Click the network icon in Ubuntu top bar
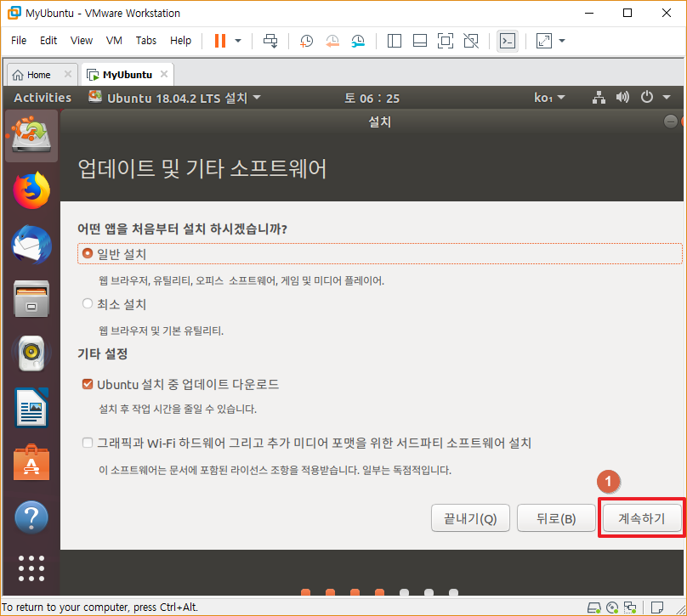The height and width of the screenshot is (616, 687). 599,98
